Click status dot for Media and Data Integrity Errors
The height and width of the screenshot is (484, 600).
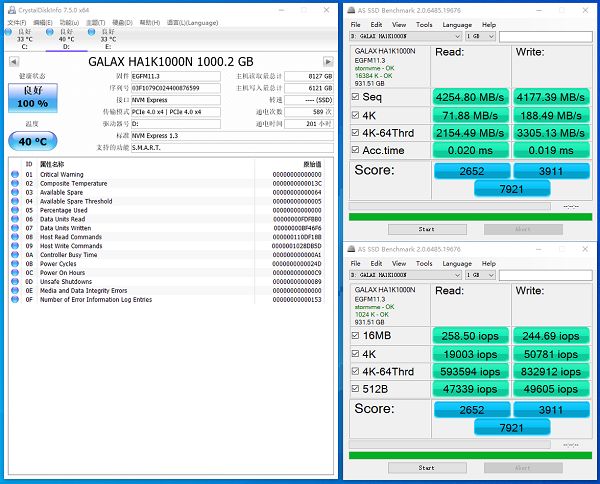click(15, 290)
